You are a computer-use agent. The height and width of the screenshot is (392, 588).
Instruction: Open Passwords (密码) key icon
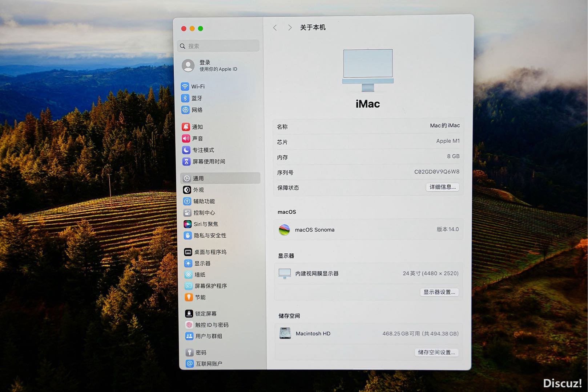[189, 352]
